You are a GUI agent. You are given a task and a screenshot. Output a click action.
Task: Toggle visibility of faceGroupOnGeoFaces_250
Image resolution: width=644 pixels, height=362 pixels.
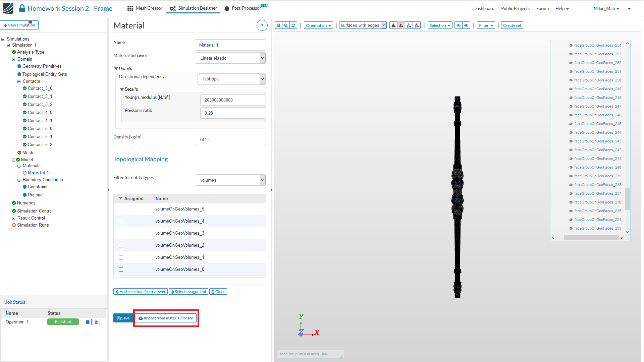point(571,80)
